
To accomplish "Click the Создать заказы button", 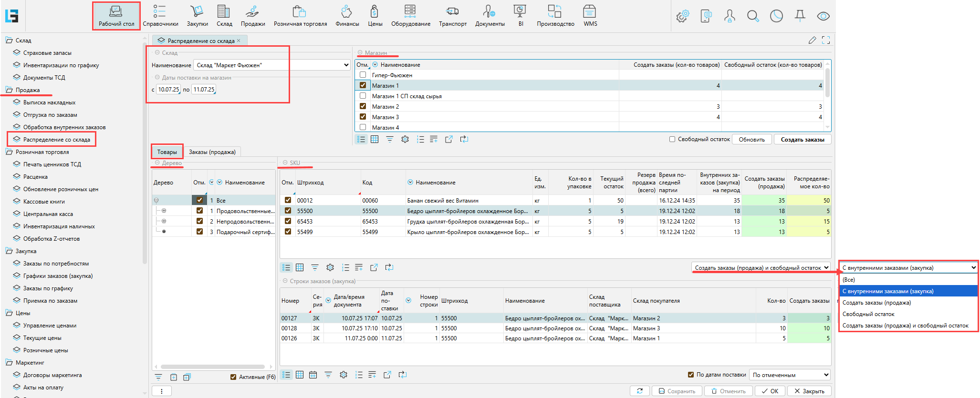I will pos(803,140).
